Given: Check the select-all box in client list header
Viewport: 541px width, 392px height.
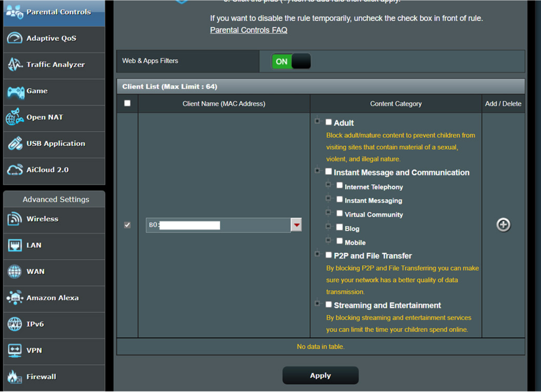Looking at the screenshot, I should coord(127,103).
